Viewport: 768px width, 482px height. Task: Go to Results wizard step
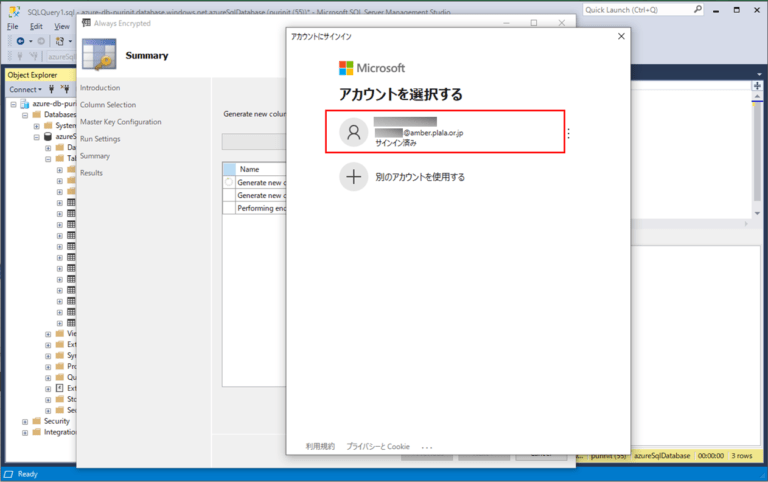coord(91,173)
